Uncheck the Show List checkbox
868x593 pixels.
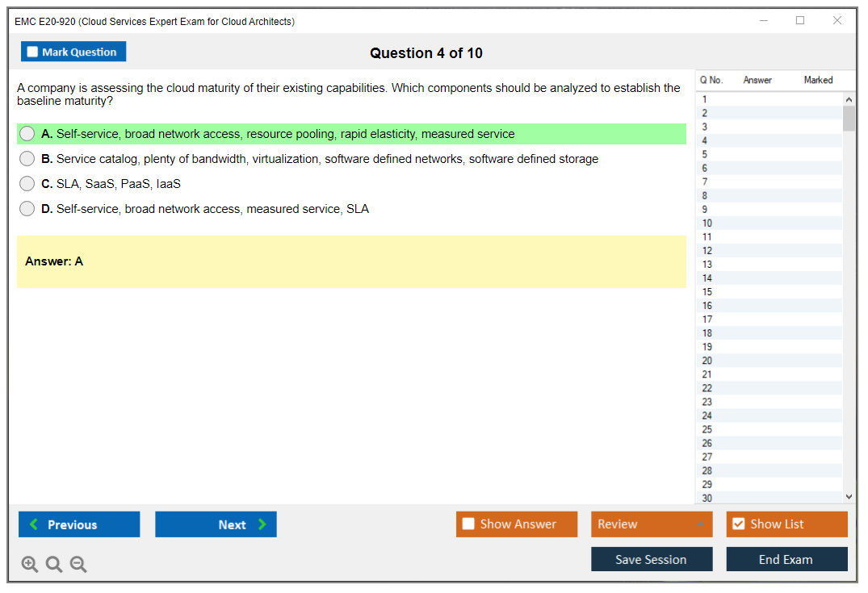[x=738, y=524]
